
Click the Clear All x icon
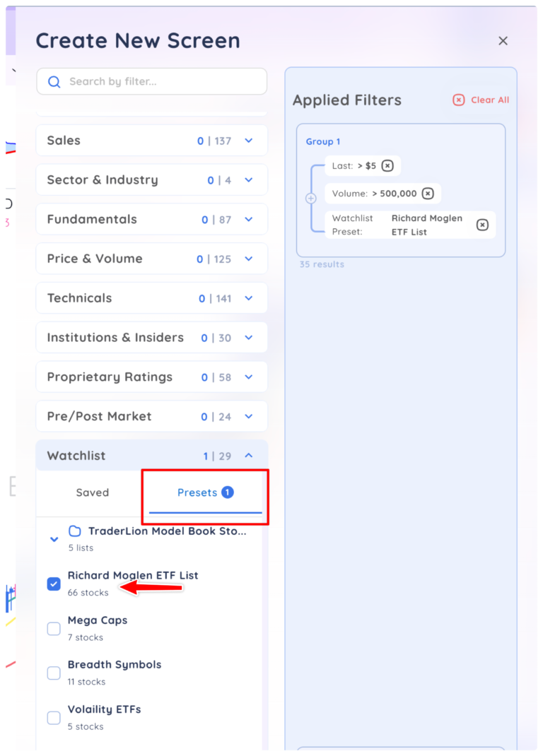pyautogui.click(x=459, y=100)
